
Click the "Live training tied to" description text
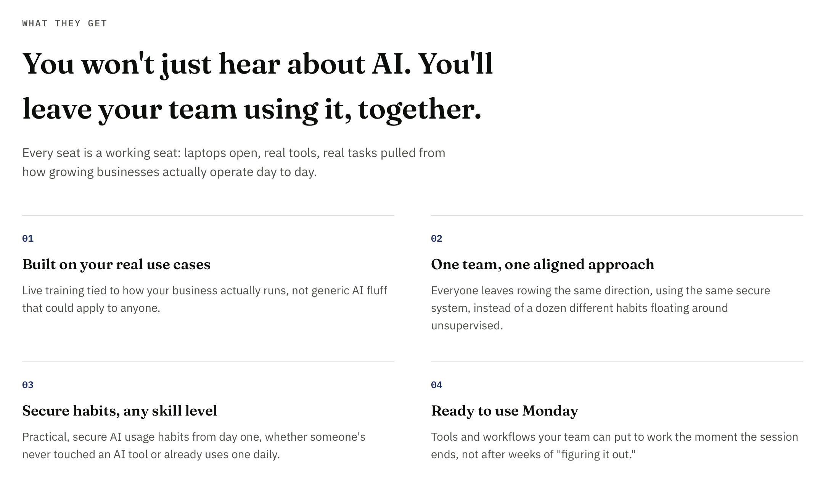tap(205, 299)
